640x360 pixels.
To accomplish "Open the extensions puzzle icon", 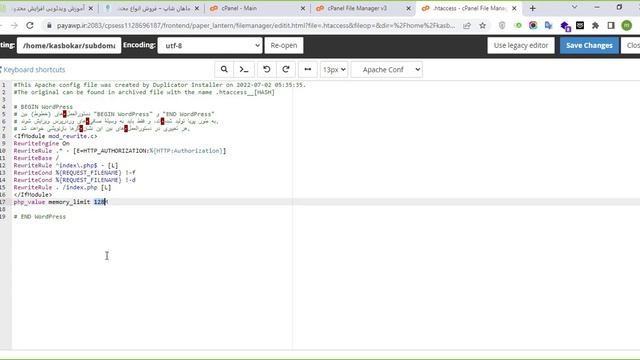I will (595, 25).
